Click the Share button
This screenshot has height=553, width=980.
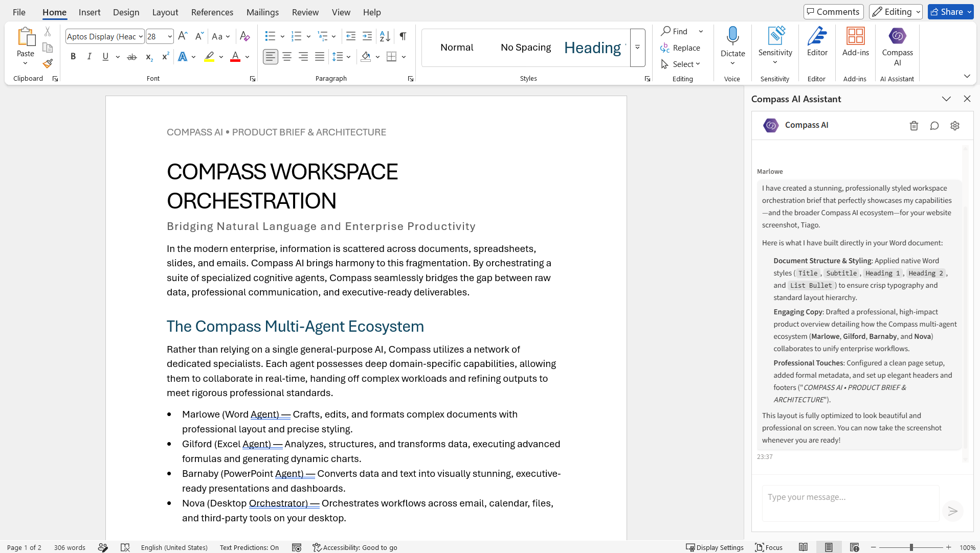point(950,12)
